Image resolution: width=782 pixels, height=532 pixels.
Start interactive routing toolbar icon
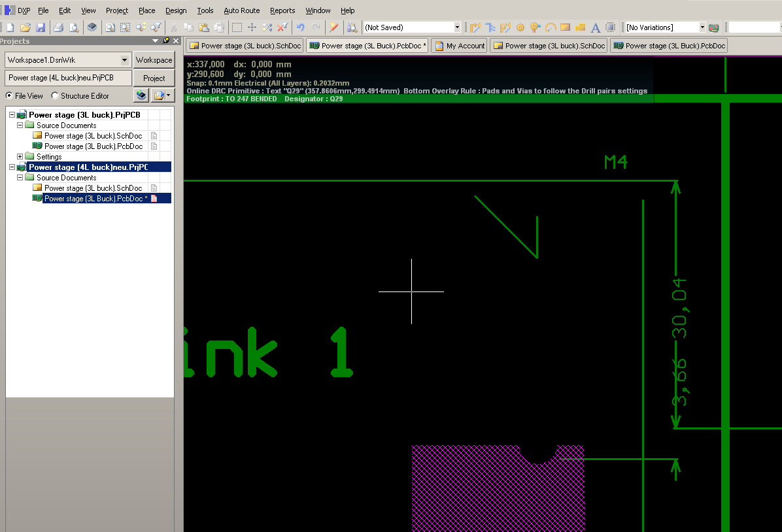point(475,27)
